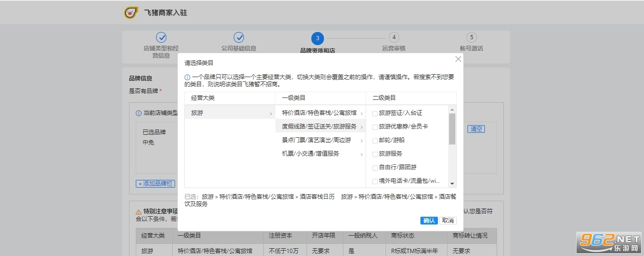Expand 特价酒店/特色客栈/公寓旅馆 category
Viewport: 644px width, 256px height.
320,113
